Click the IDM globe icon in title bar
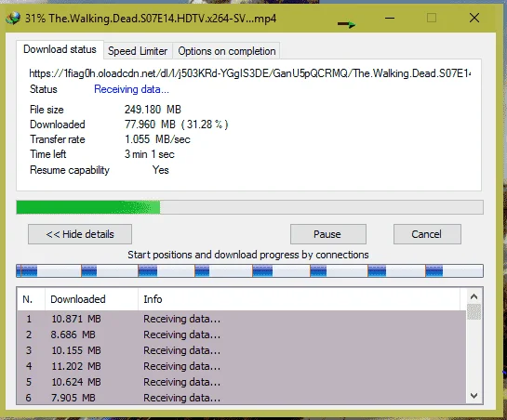Image resolution: width=507 pixels, height=420 pixels. pos(13,18)
